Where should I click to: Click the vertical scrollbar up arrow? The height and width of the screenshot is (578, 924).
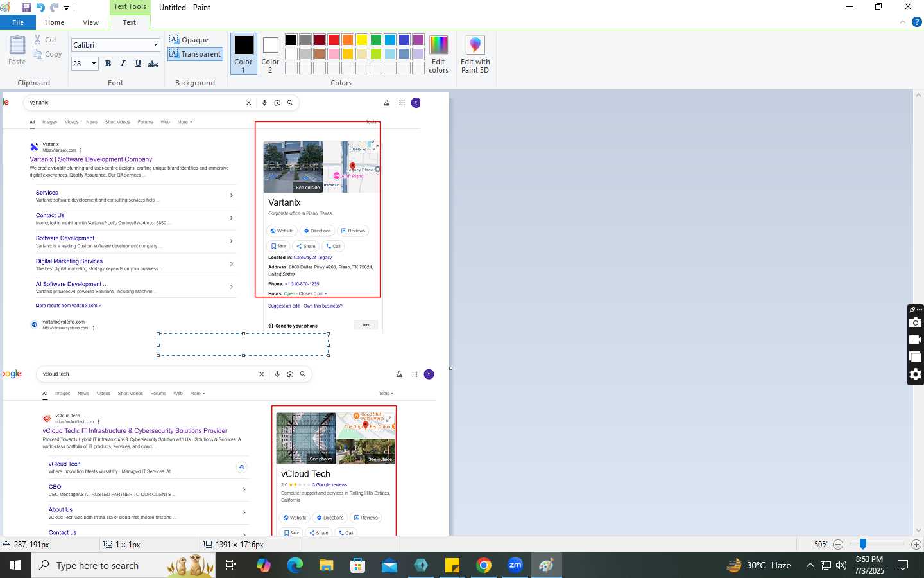918,95
